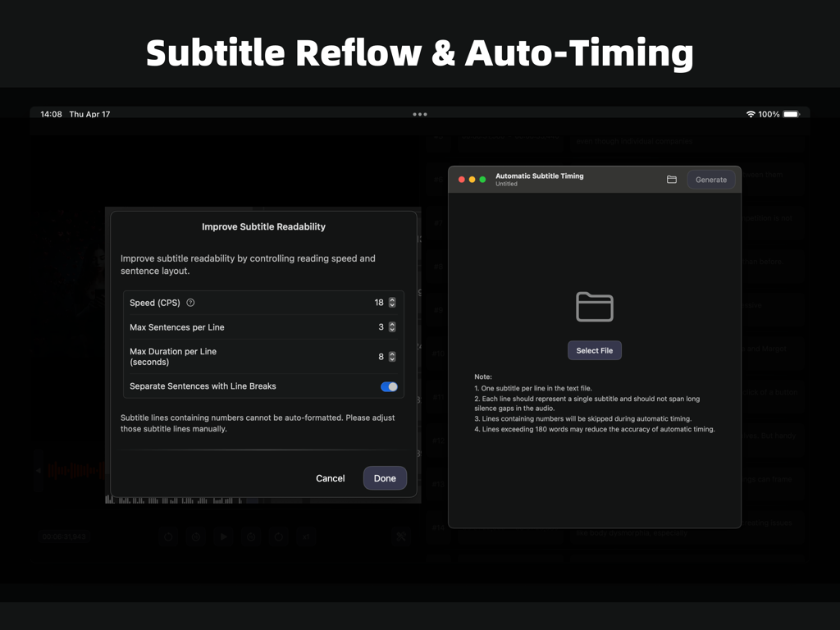Image resolution: width=840 pixels, height=630 pixels.
Task: Open the iPad multitasking three-dots menu
Action: 420,114
